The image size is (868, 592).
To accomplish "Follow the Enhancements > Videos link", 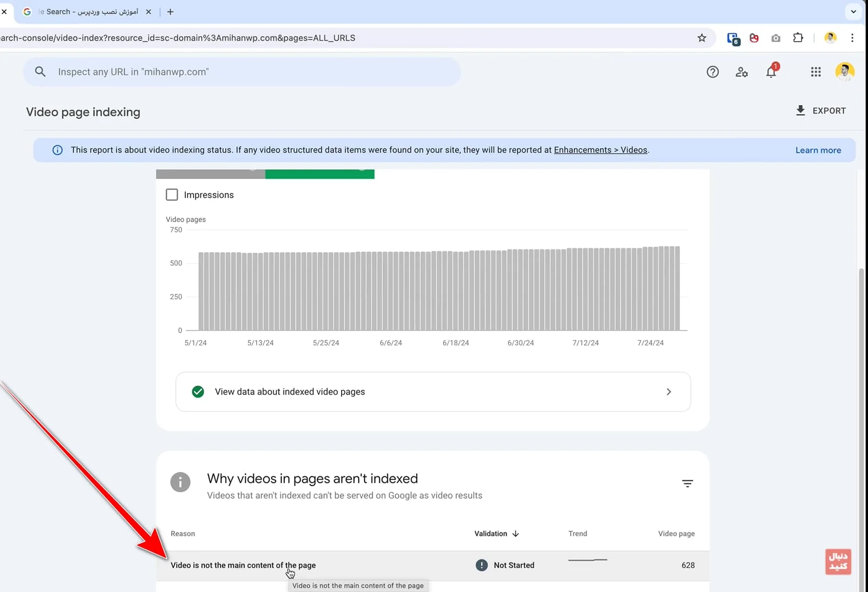I will pyautogui.click(x=600, y=150).
